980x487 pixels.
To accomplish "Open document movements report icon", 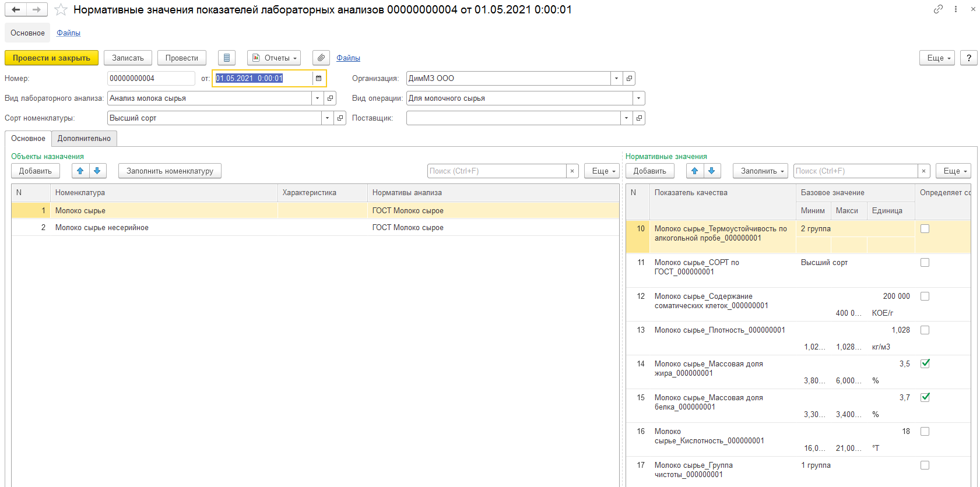I will pos(227,58).
